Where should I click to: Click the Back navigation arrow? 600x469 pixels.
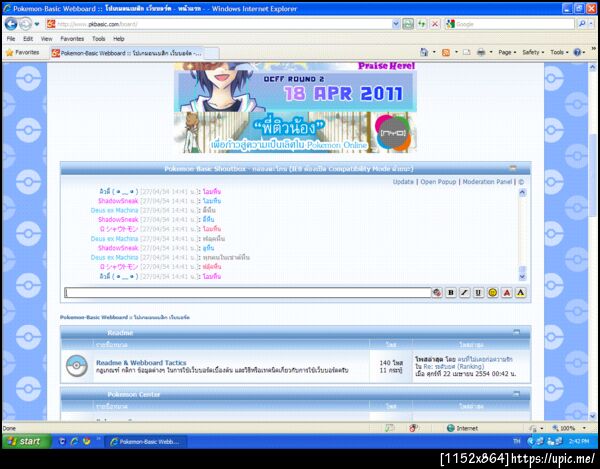(x=11, y=24)
